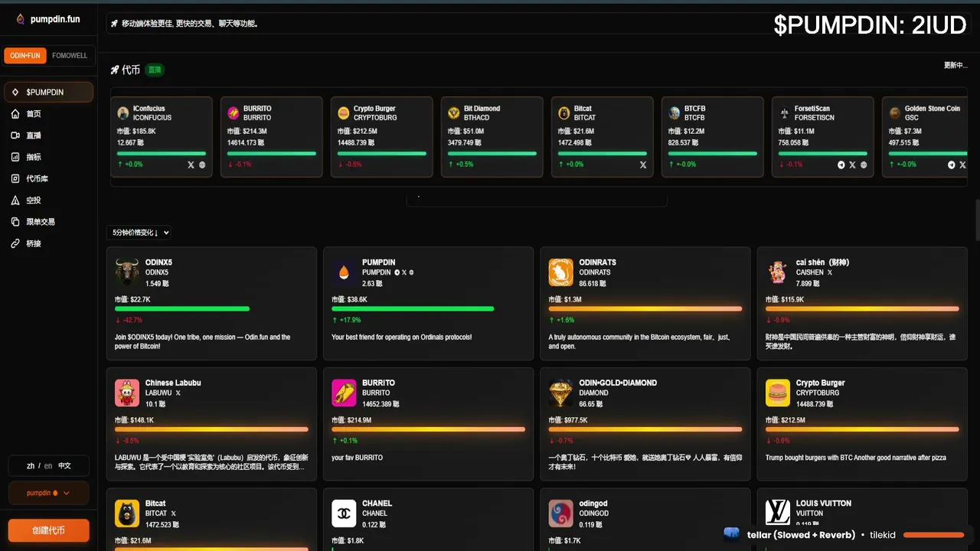Open the BURRITO card in top carousel
The image size is (980, 551).
(272, 137)
